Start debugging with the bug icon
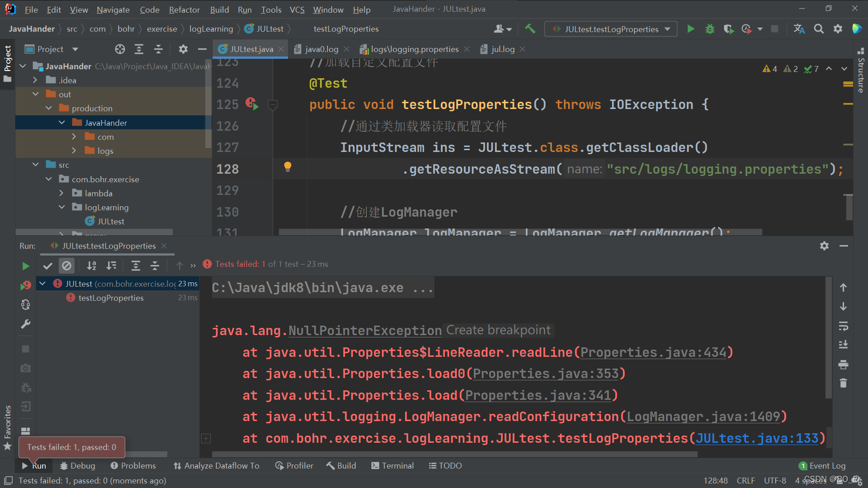This screenshot has height=488, width=868. (x=710, y=29)
